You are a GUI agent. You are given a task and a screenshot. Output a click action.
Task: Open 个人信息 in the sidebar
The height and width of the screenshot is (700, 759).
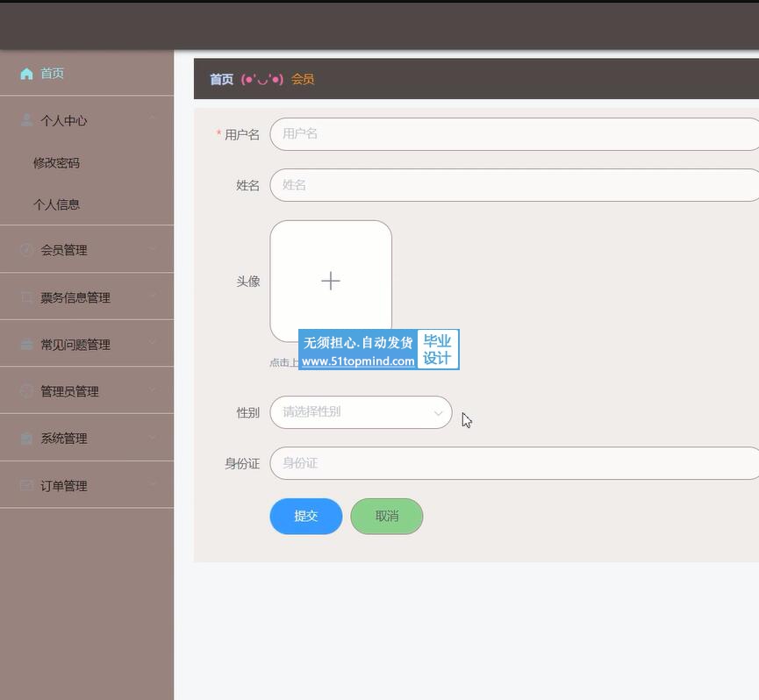[x=56, y=204]
